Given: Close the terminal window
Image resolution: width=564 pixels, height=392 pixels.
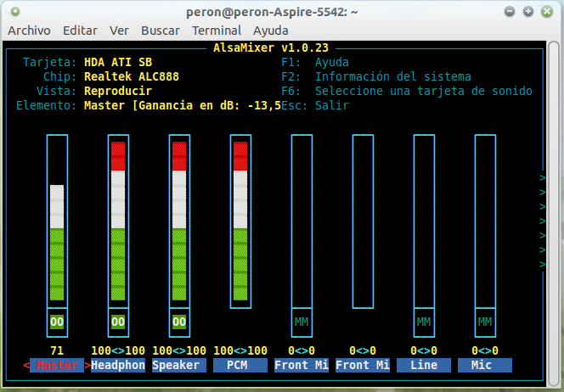Looking at the screenshot, I should click(x=547, y=12).
